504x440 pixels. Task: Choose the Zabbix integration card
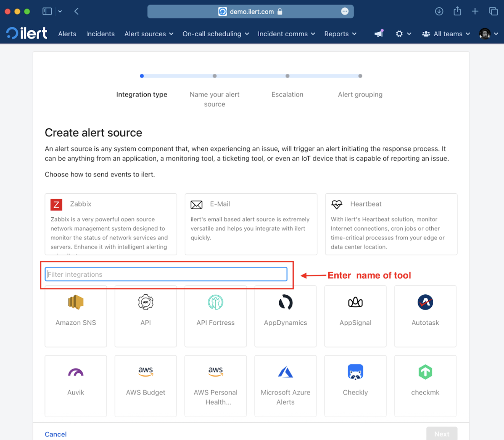111,224
